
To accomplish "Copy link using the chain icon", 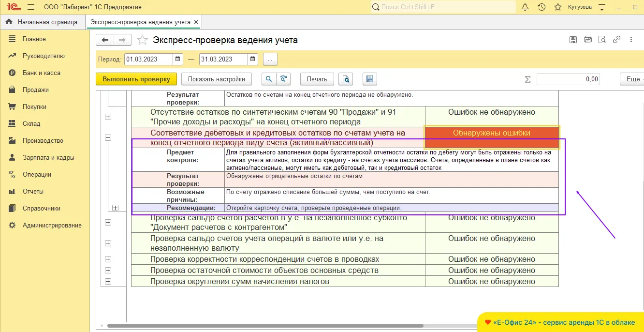I will 616,40.
